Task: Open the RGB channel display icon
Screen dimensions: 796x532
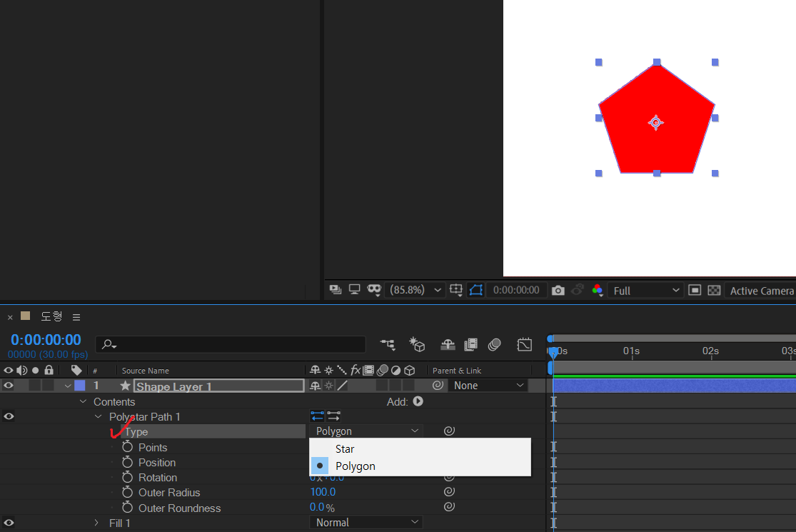Action: [x=597, y=290]
